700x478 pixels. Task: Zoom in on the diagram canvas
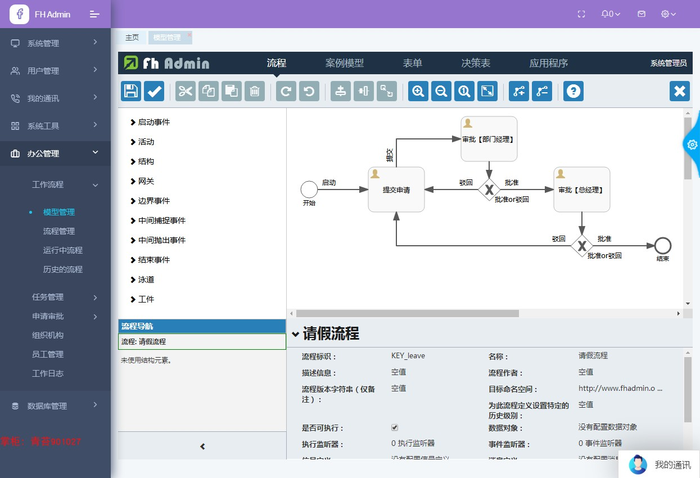[x=418, y=91]
